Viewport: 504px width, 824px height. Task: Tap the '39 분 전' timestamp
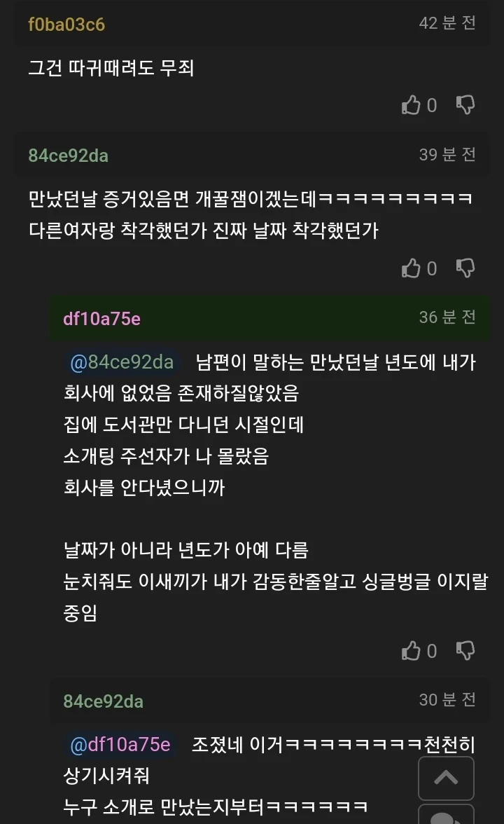(447, 154)
